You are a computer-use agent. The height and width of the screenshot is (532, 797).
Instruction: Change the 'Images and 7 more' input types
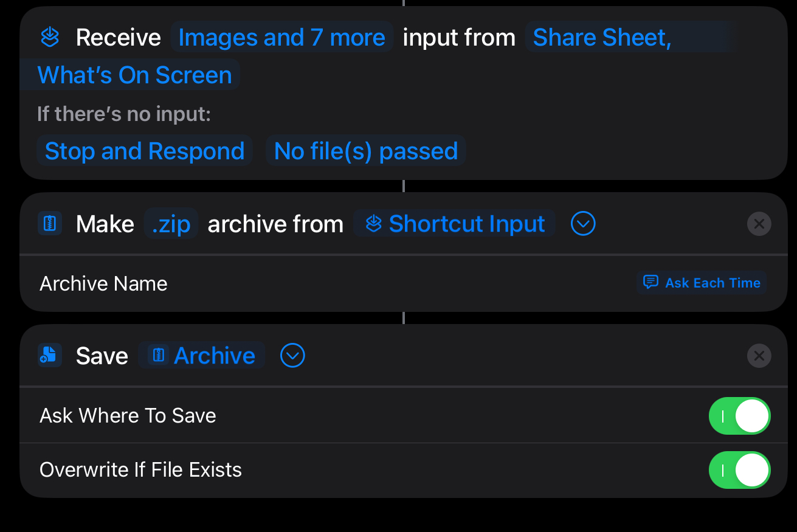point(281,38)
